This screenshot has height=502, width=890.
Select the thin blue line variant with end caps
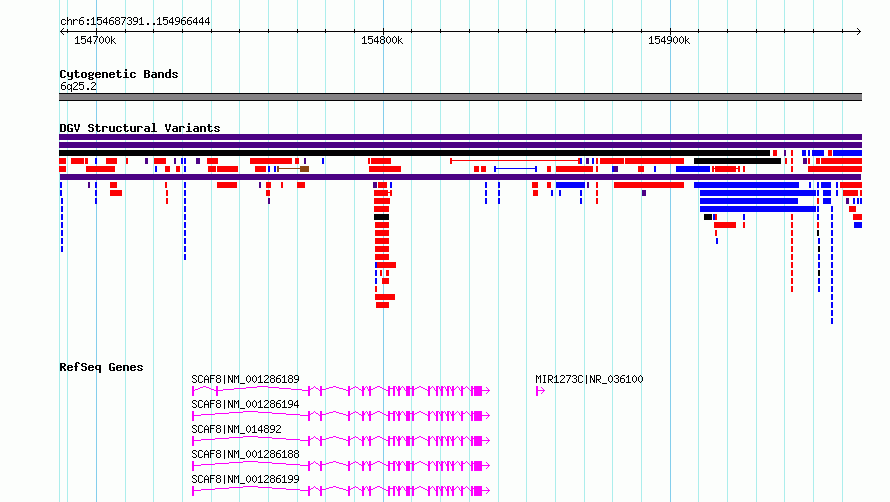(x=515, y=169)
